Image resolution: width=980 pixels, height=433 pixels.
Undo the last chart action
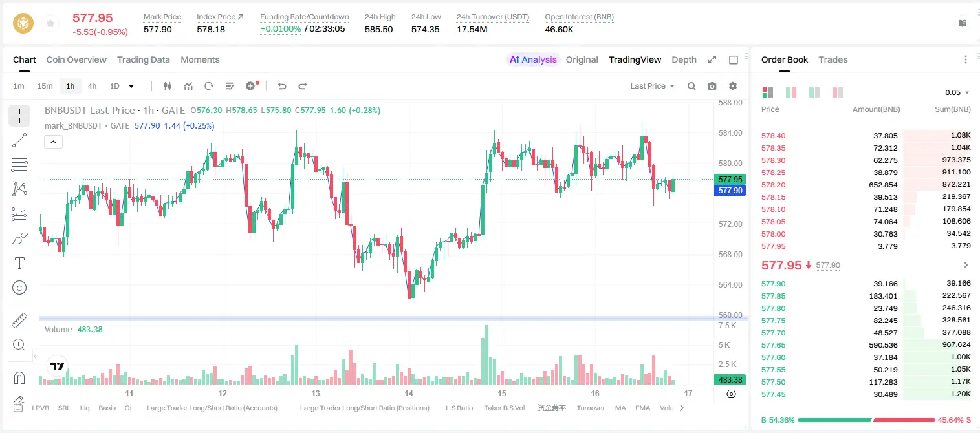click(x=282, y=86)
